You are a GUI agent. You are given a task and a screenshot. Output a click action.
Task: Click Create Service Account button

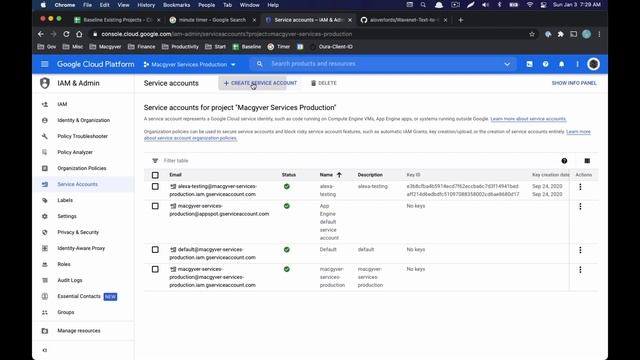click(260, 83)
